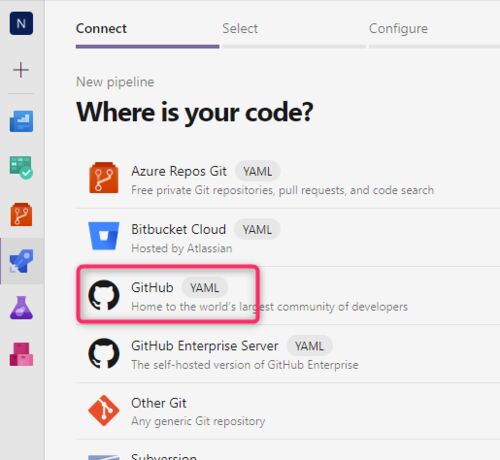The image size is (500, 460).
Task: Click YAML badge next to GitHub Enterprise Server
Action: 309,346
